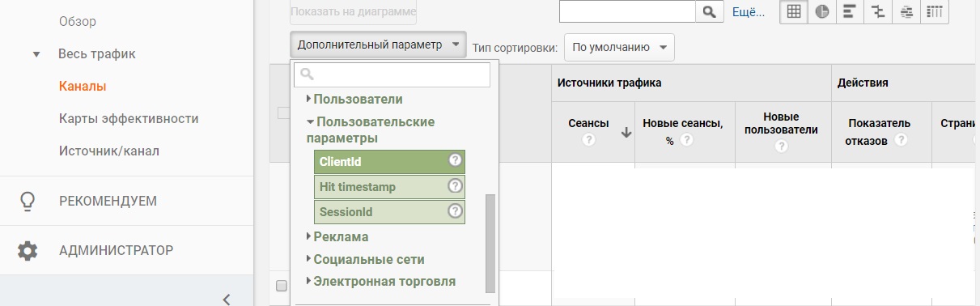This screenshot has width=980, height=306.
Task: Click the dimension dropdown scrollbar thumb
Action: click(490, 243)
